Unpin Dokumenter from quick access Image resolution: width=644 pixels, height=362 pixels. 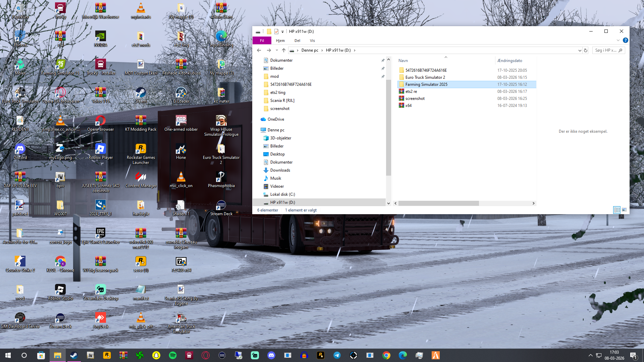click(x=383, y=60)
